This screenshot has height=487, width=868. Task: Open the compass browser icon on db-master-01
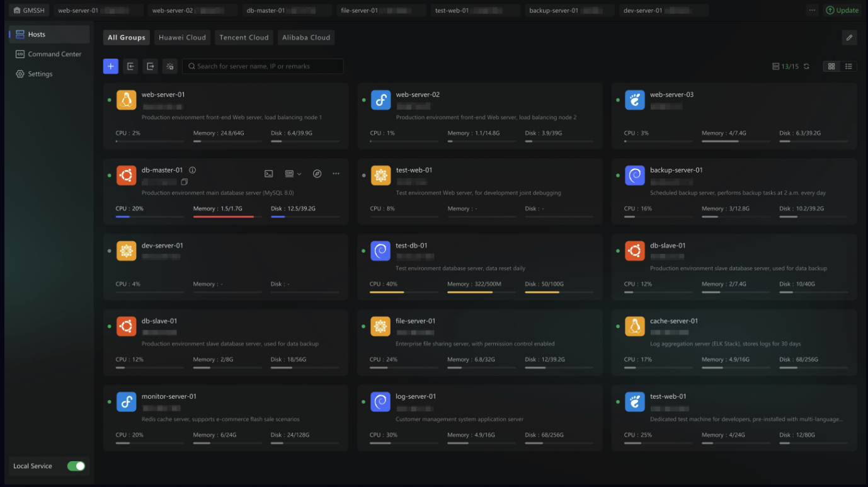(318, 173)
